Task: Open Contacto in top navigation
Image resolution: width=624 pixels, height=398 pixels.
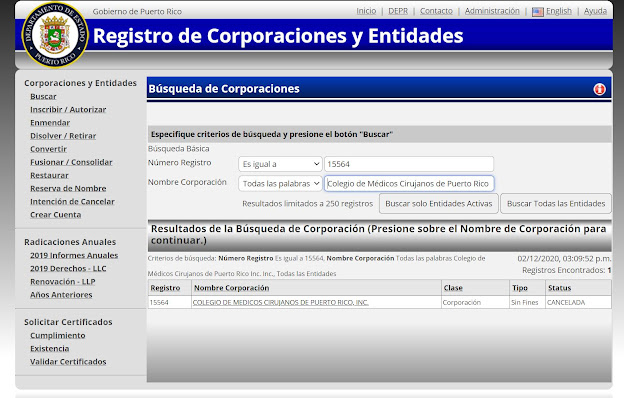Action: (436, 11)
